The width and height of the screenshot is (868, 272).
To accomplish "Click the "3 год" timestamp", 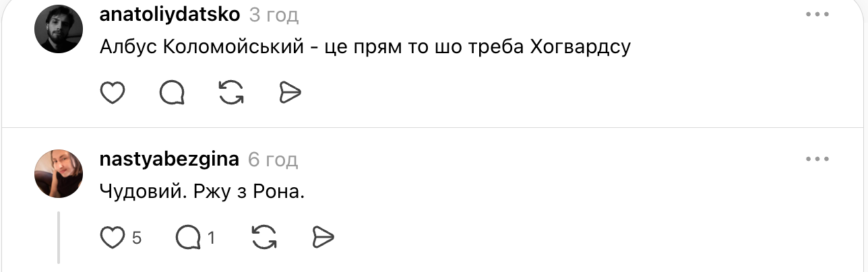I will 274,15.
